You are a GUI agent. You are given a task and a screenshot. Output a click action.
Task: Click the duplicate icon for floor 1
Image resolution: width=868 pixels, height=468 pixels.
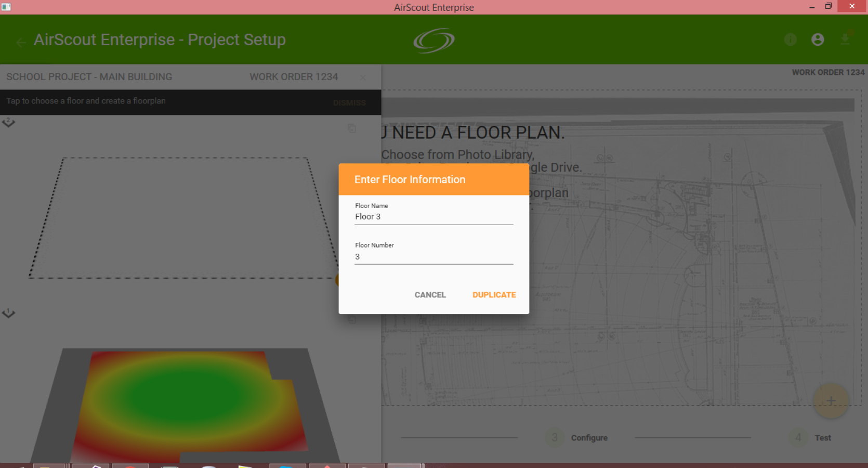pos(352,319)
